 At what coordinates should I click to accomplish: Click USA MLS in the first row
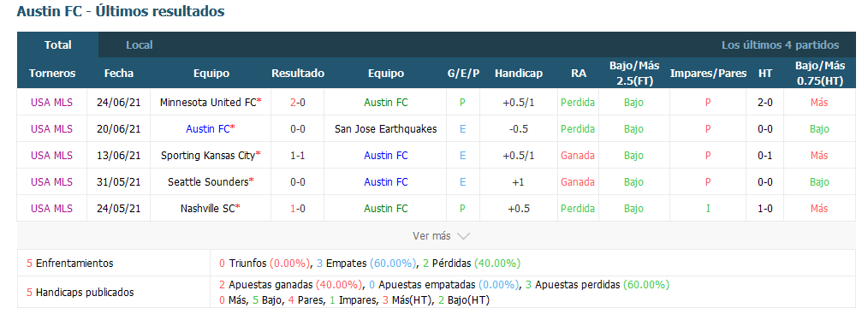tap(51, 103)
